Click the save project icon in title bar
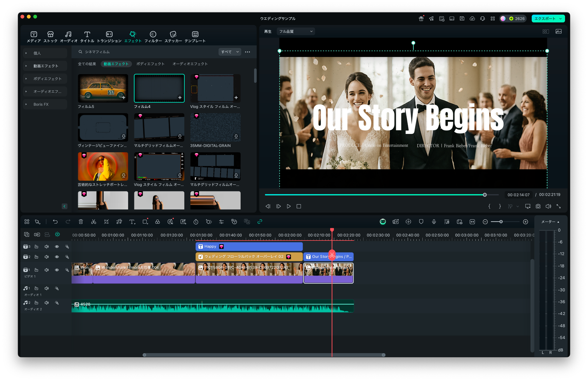This screenshot has width=588, height=381. (462, 18)
